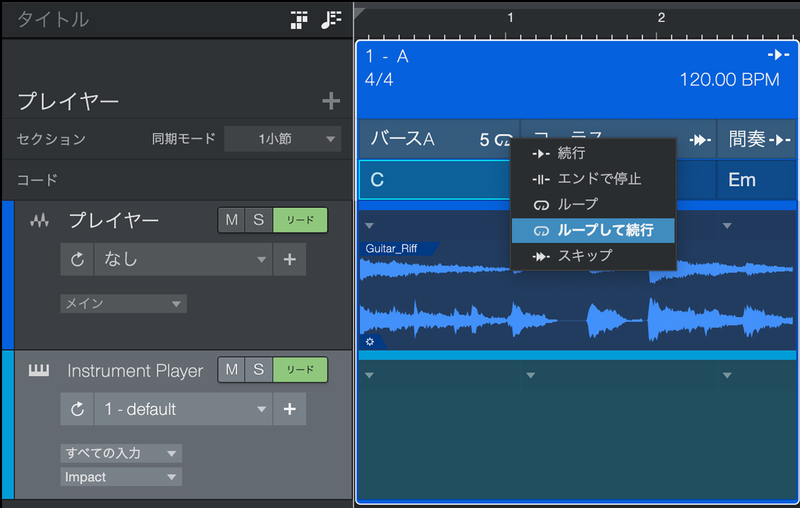Click the loop icon on バースA section
The width and height of the screenshot is (800, 508).
pos(503,139)
